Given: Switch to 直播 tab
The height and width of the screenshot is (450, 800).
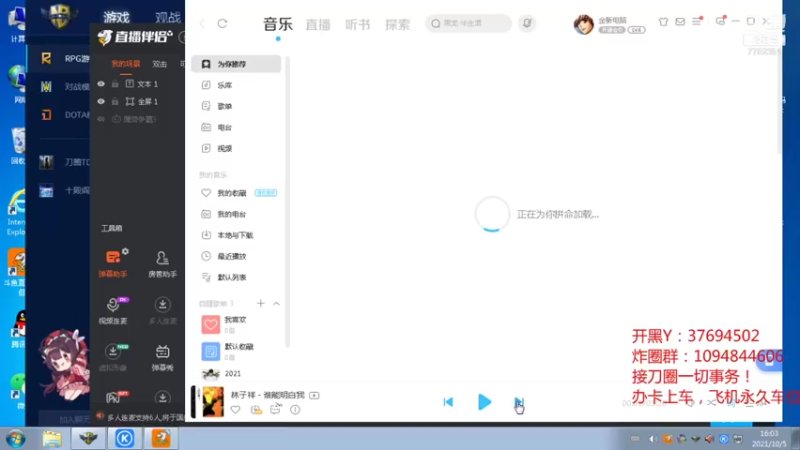Looking at the screenshot, I should coord(318,24).
